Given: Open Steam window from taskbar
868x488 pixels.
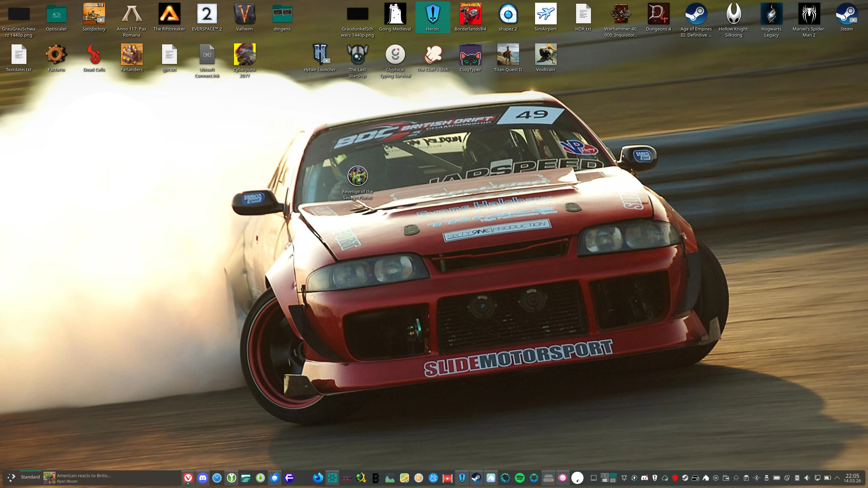Looking at the screenshot, I should (476, 478).
